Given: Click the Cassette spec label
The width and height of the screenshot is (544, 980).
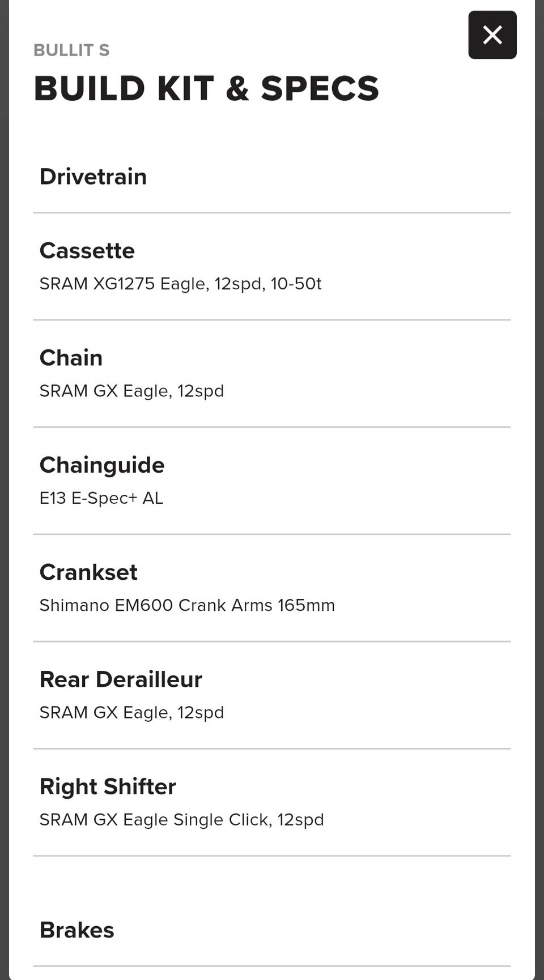Looking at the screenshot, I should click(87, 251).
